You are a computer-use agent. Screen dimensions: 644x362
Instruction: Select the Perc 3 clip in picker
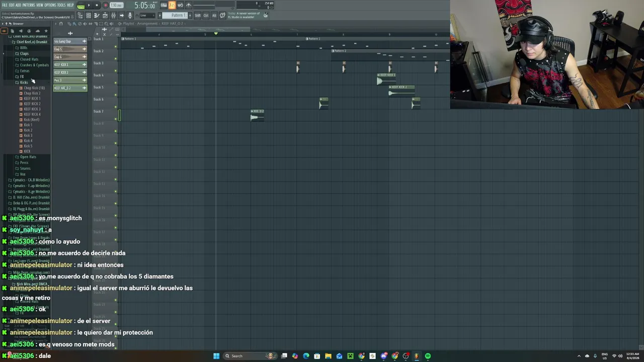70,80
